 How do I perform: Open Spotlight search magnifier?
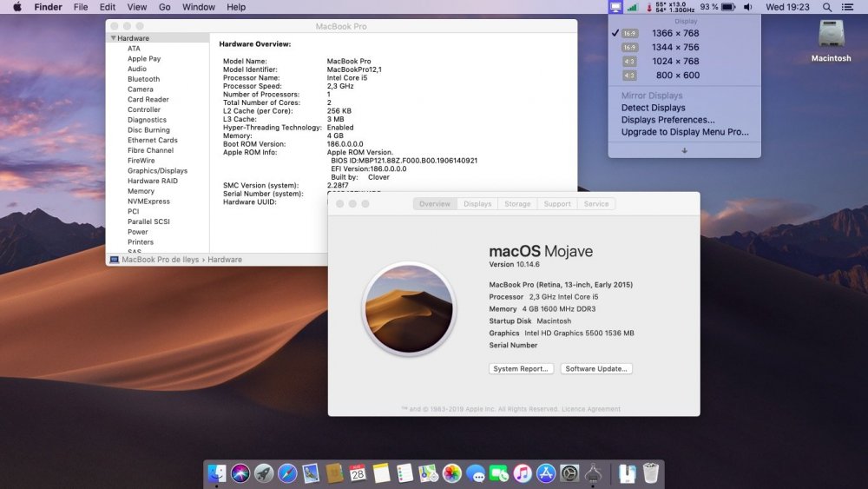point(827,7)
